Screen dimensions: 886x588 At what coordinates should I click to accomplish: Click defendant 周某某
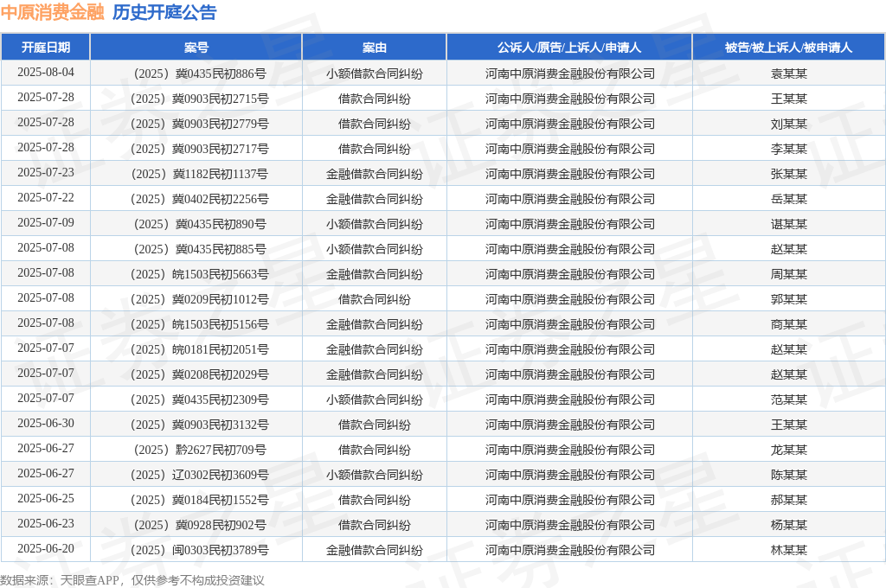pyautogui.click(x=789, y=274)
